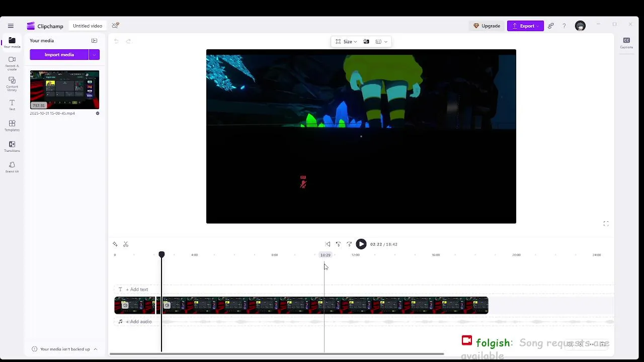This screenshot has height=362, width=644.
Task: Open the Content library sidebar tab
Action: pos(12,84)
